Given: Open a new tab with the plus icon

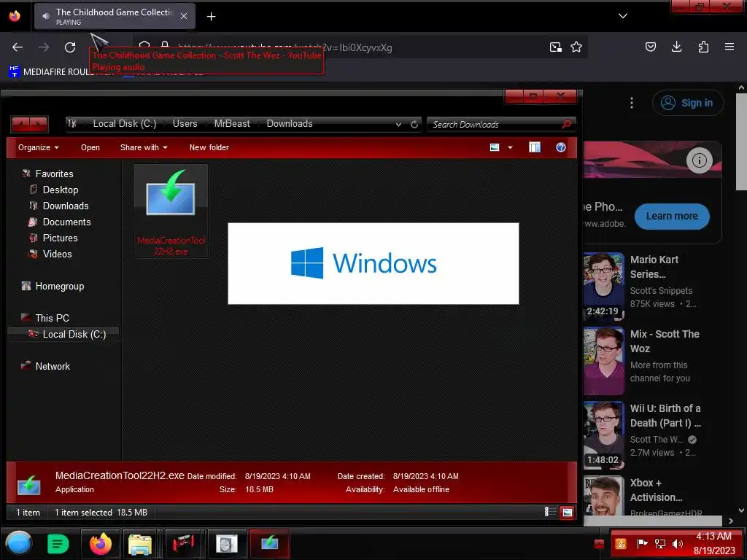Looking at the screenshot, I should pyautogui.click(x=211, y=17).
